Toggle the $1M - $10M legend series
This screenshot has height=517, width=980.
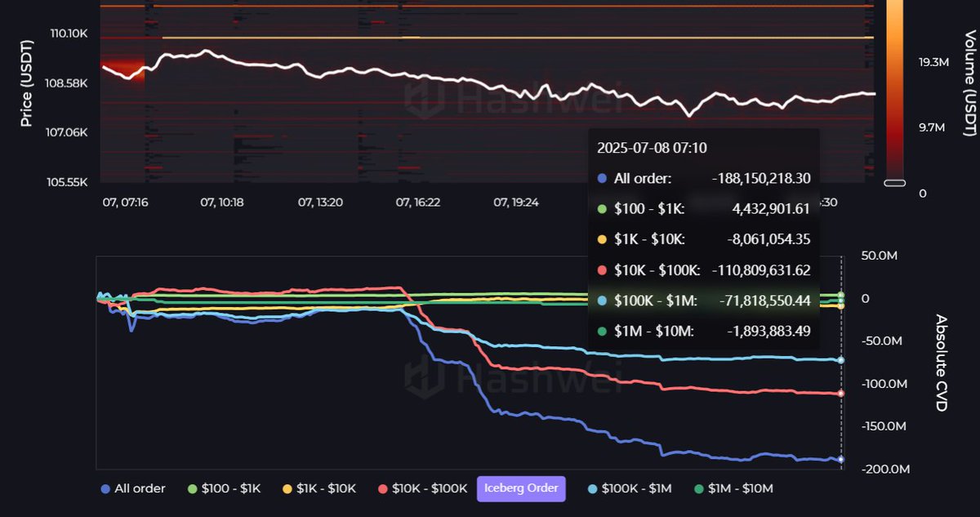[x=732, y=488]
